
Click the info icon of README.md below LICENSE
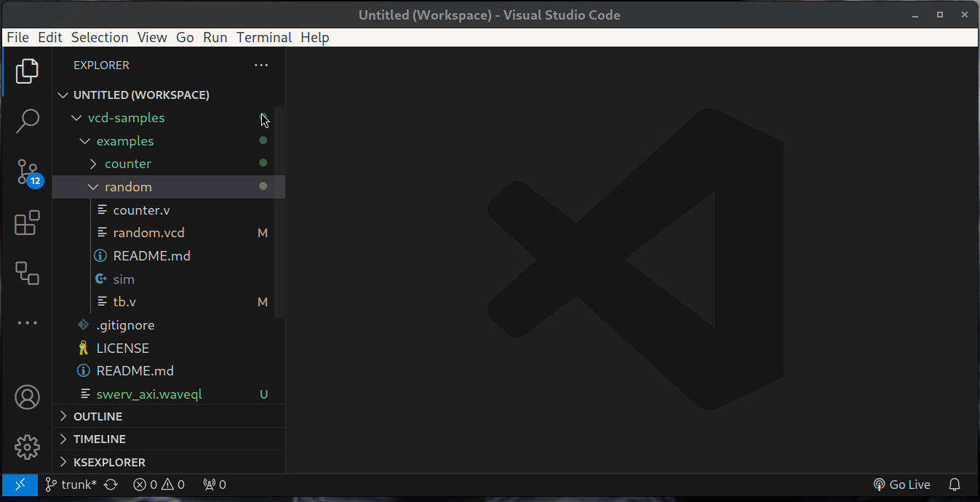(84, 371)
